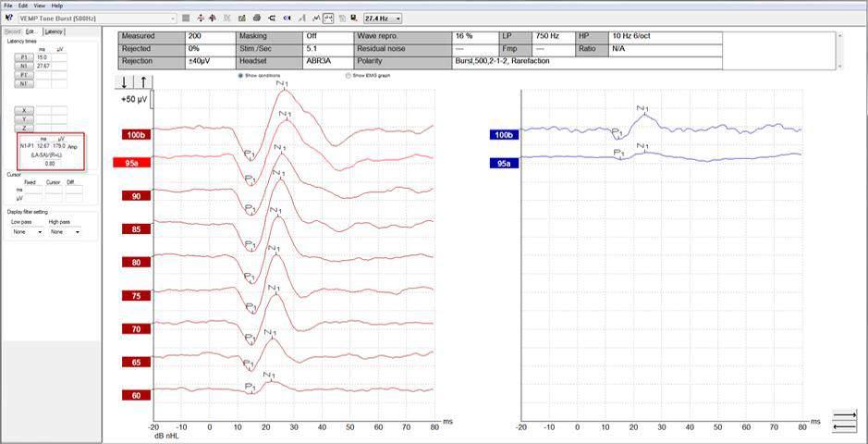Click the N1 latency marker button
This screenshot has height=444, width=868.
(24, 66)
